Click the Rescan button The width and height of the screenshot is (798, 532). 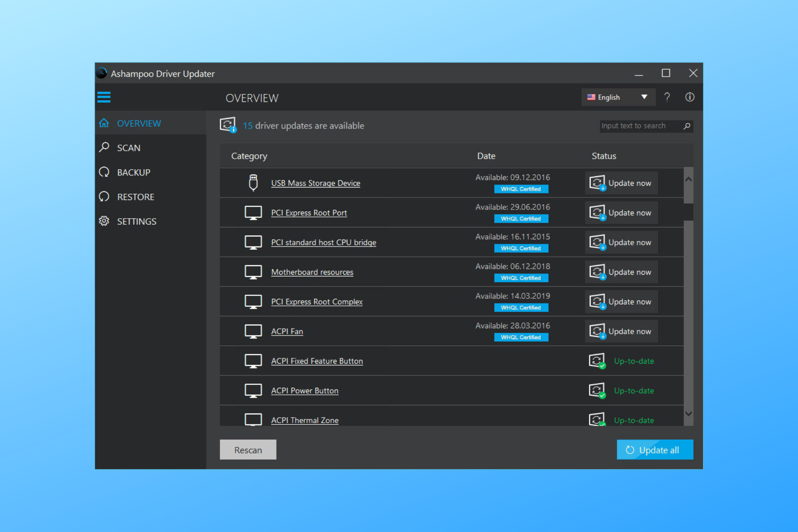248,450
